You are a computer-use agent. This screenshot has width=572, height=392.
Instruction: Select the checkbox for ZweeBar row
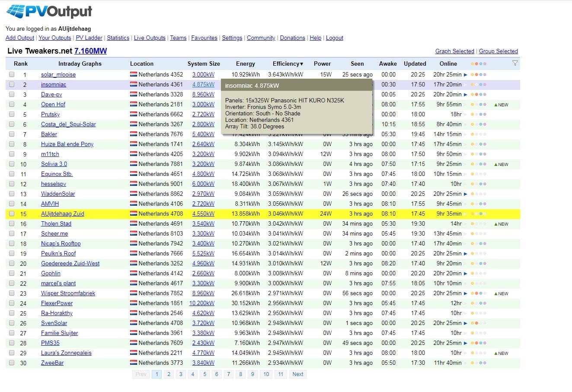click(x=12, y=363)
